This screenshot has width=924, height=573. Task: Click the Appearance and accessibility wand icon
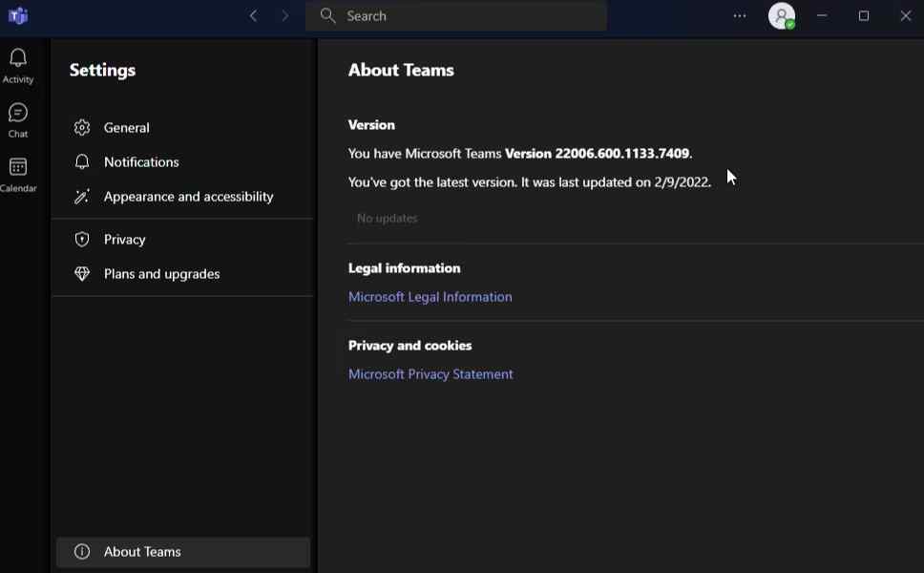(82, 197)
